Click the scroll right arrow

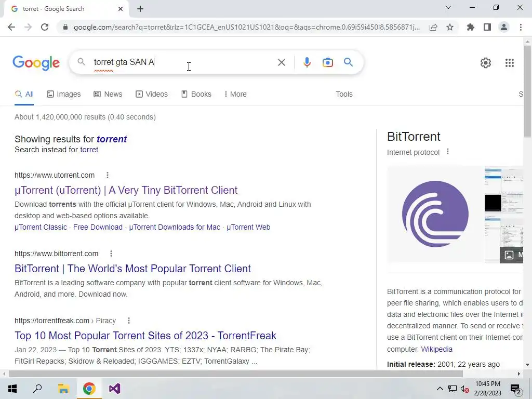point(519,374)
